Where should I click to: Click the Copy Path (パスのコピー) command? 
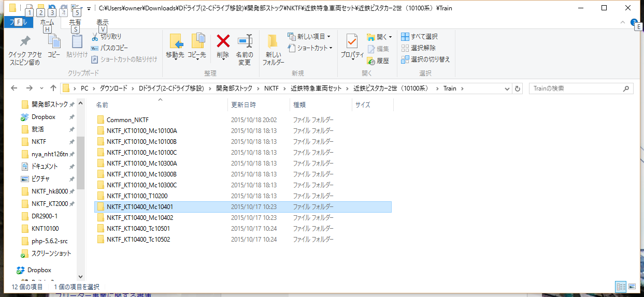[109, 48]
